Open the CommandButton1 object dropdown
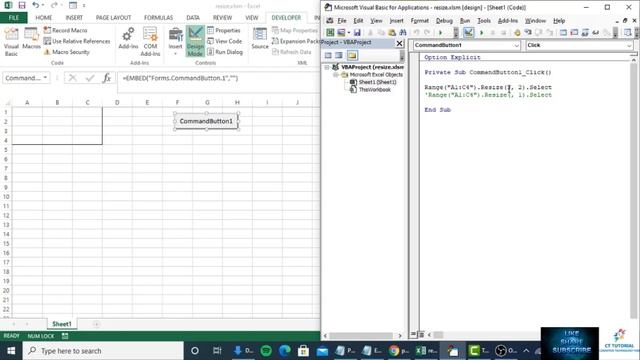This screenshot has height=360, width=640. pos(516,45)
